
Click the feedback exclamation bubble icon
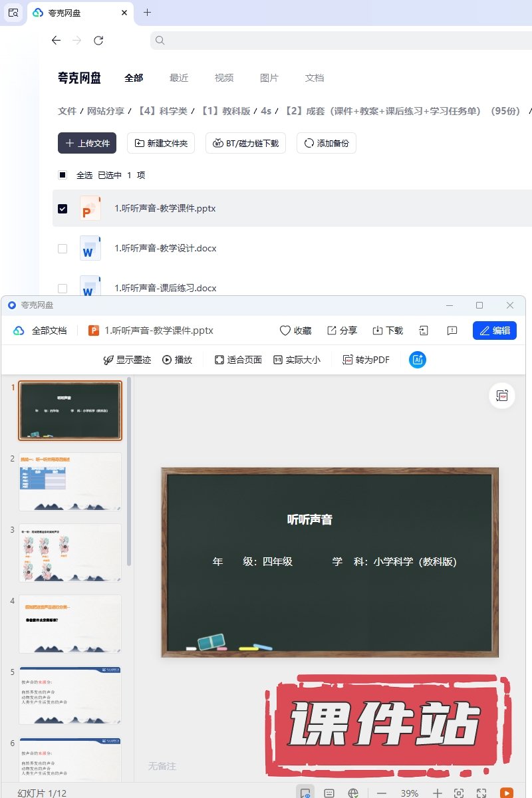(452, 331)
